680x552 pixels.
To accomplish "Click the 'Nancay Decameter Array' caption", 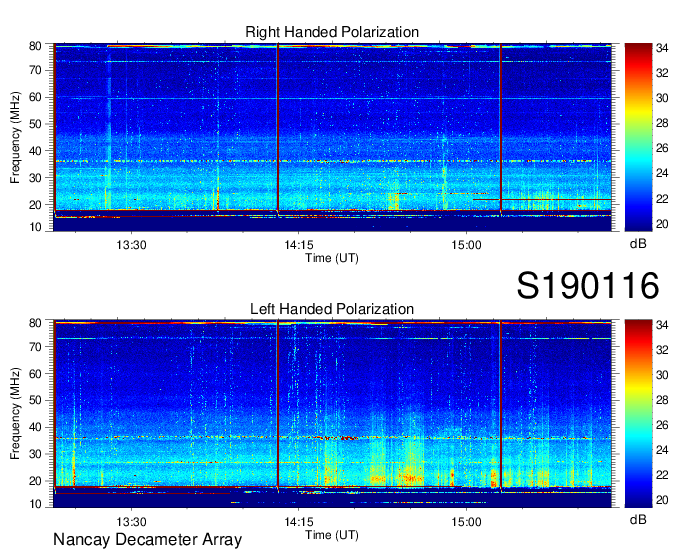I will 147,540.
